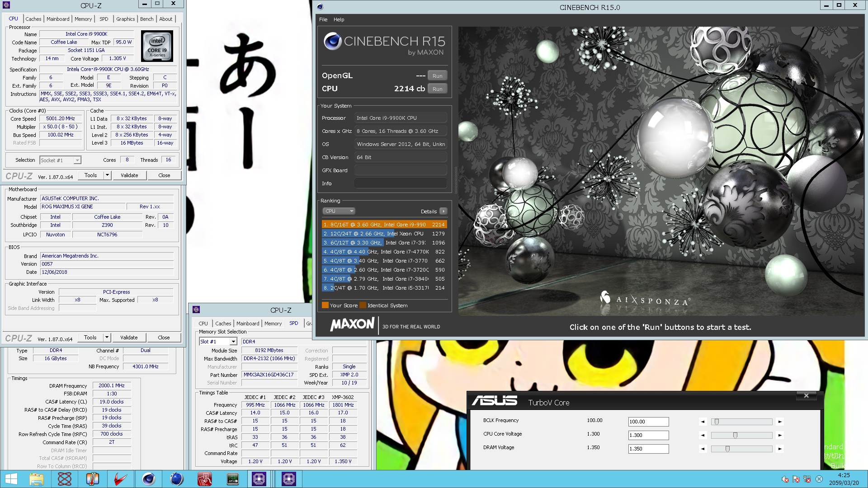Screen dimensions: 868x488
Task: Expand Tools dropdown arrow in Mainboard CPU-Z
Action: coord(107,338)
